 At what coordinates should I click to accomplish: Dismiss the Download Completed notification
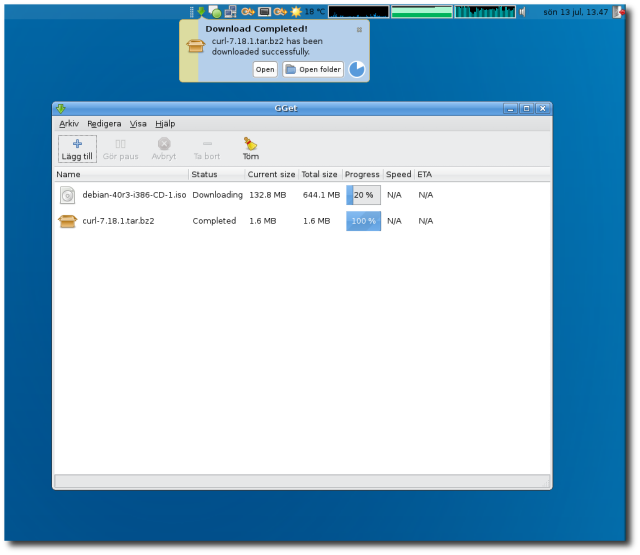pyautogui.click(x=359, y=30)
